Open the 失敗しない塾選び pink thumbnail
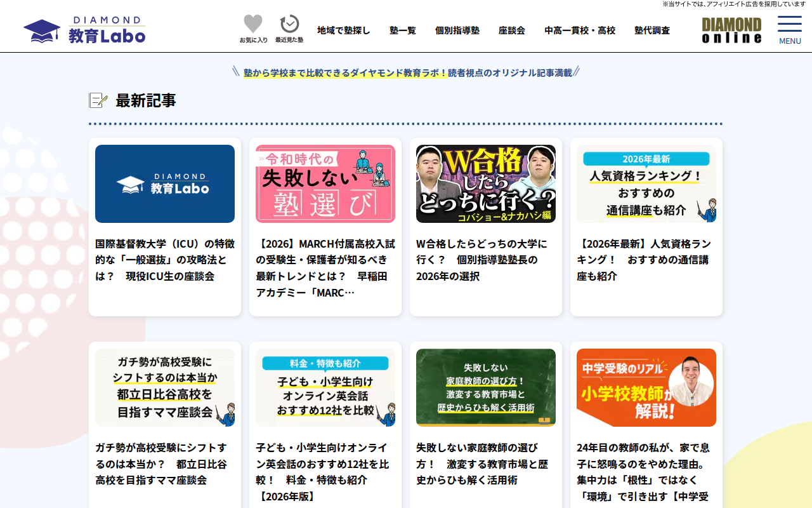 325,184
